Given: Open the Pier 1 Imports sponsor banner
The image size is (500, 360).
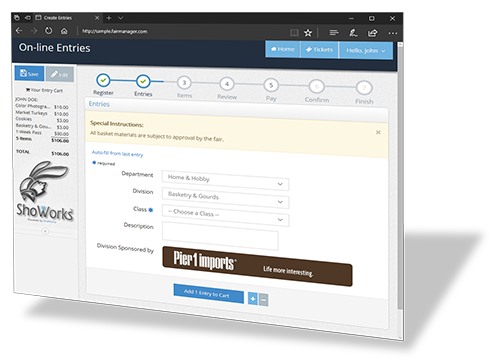Looking at the screenshot, I should (x=257, y=267).
